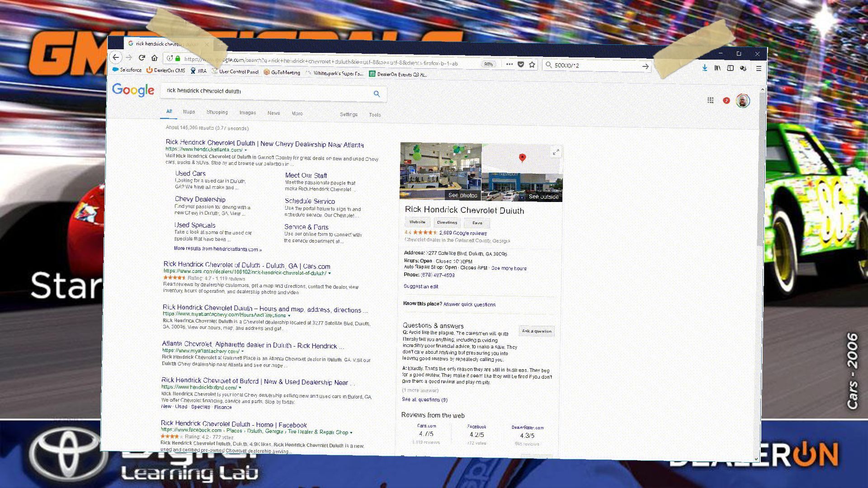The width and height of the screenshot is (868, 488).
Task: Show site information via the info icon
Action: tap(170, 58)
